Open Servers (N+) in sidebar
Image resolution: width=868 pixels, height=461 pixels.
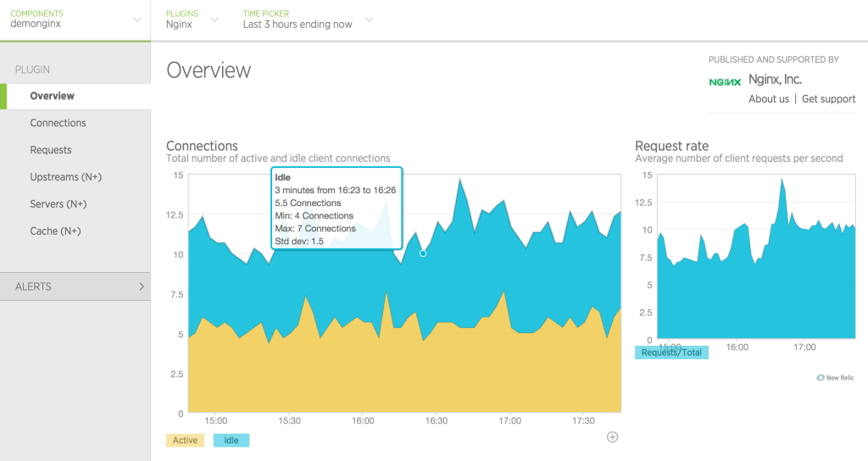58,204
